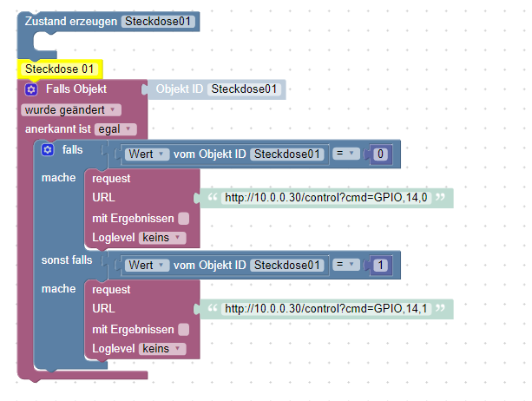Toggle mit Ergebnissen for GPIO,14,0 request
The height and width of the screenshot is (401, 532).
coord(184,219)
